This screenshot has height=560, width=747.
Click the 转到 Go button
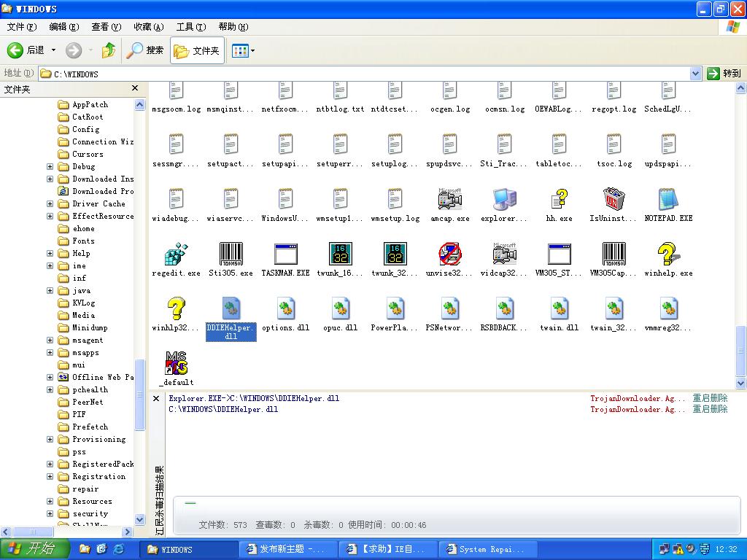[724, 74]
